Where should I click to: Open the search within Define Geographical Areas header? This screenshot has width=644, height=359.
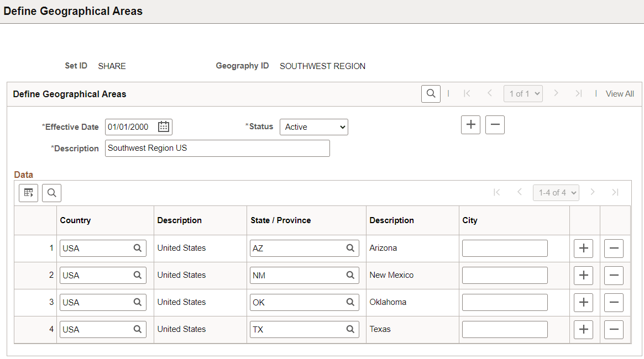(x=431, y=93)
